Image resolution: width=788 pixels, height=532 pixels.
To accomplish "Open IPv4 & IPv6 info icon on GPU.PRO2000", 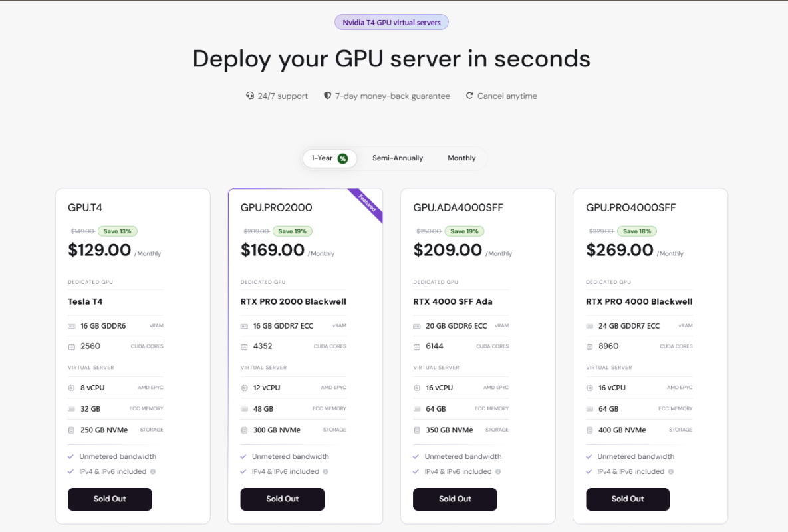I will click(x=326, y=471).
